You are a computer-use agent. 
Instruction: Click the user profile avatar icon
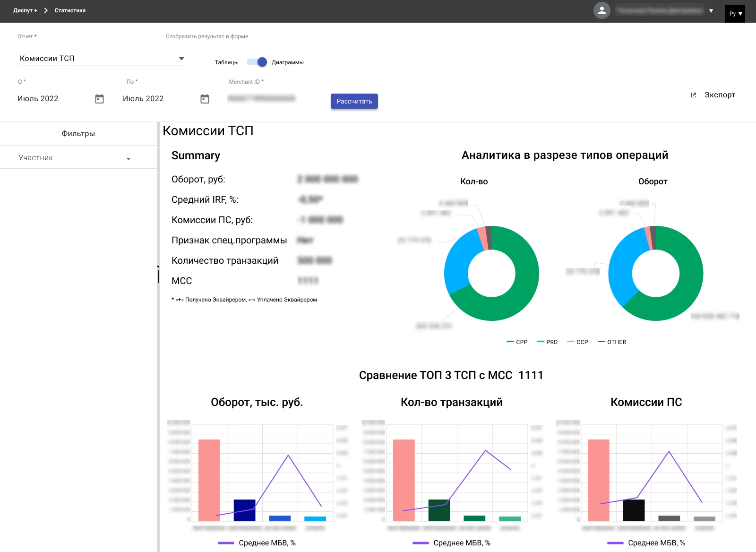[601, 11]
